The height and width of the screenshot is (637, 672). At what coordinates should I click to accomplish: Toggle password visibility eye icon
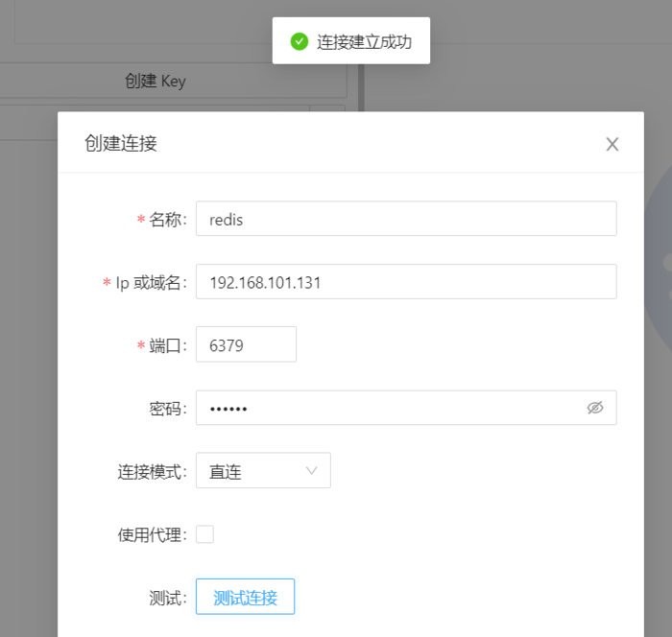pos(595,408)
